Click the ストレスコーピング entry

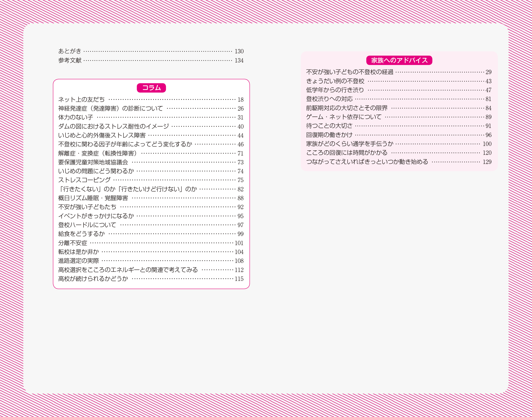click(151, 180)
